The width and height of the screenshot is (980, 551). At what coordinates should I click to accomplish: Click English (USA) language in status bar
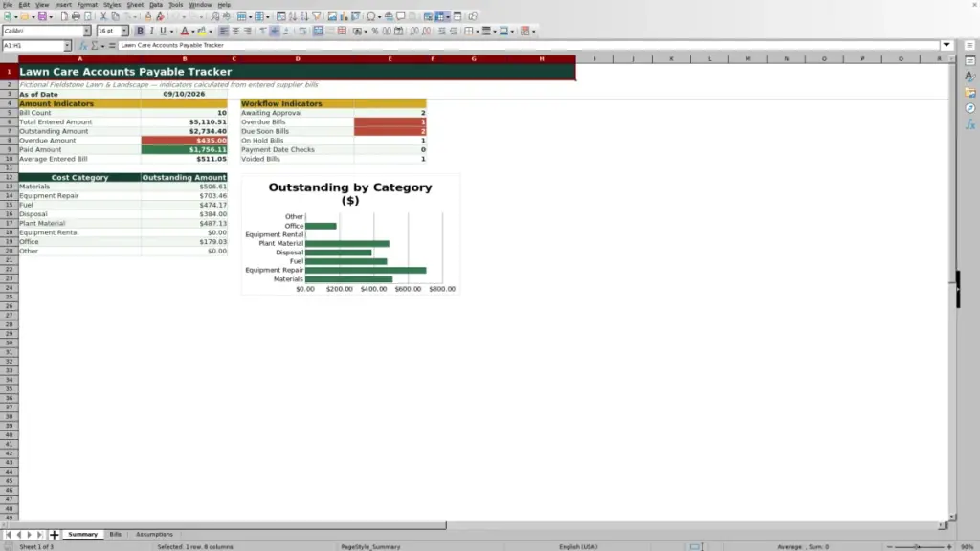[x=578, y=546]
